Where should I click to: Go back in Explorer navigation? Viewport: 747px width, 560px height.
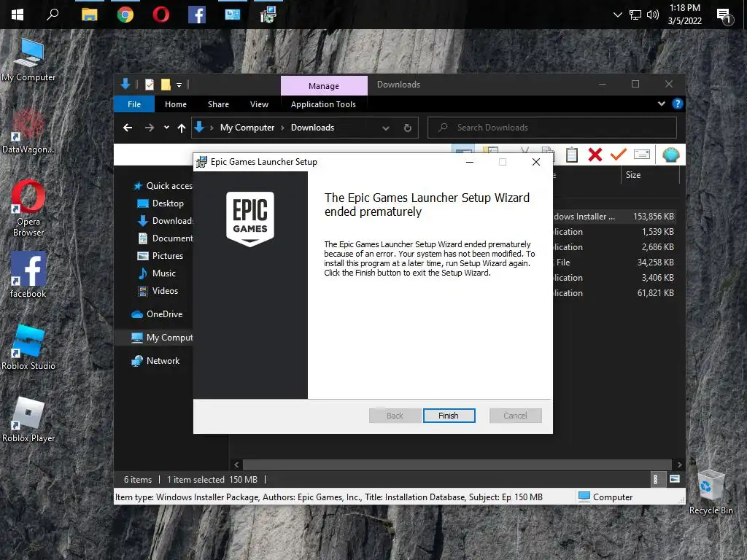tap(128, 128)
